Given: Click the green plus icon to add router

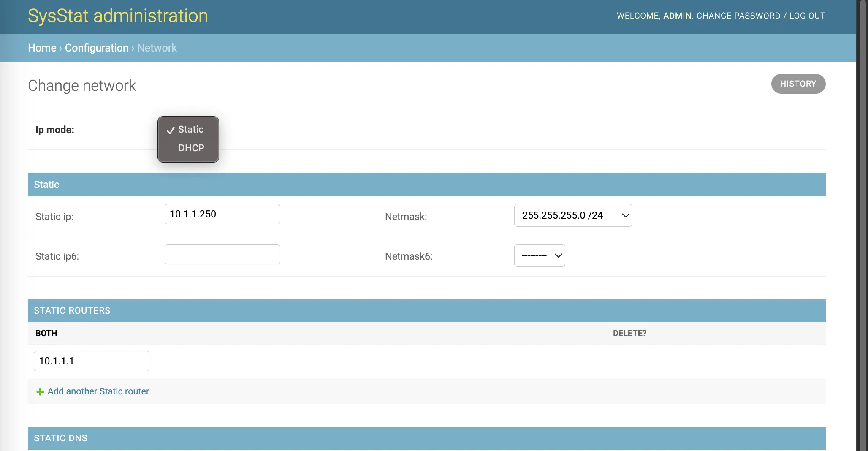Looking at the screenshot, I should click(x=40, y=391).
